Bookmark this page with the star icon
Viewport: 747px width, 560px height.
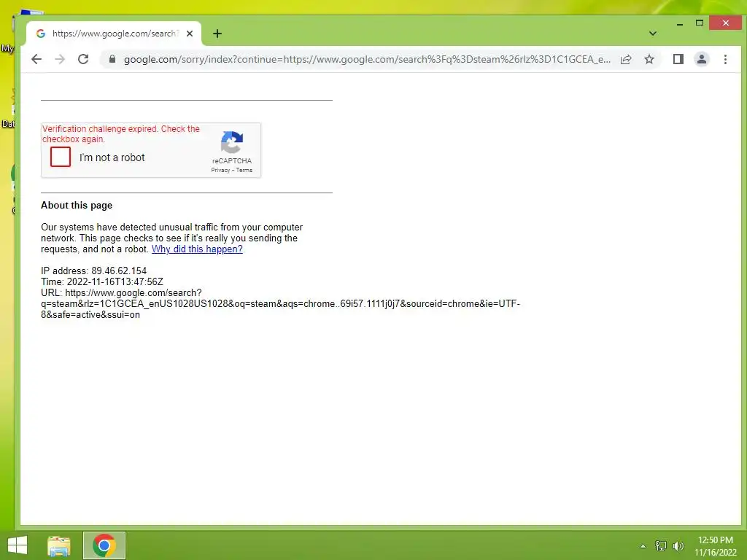(649, 59)
